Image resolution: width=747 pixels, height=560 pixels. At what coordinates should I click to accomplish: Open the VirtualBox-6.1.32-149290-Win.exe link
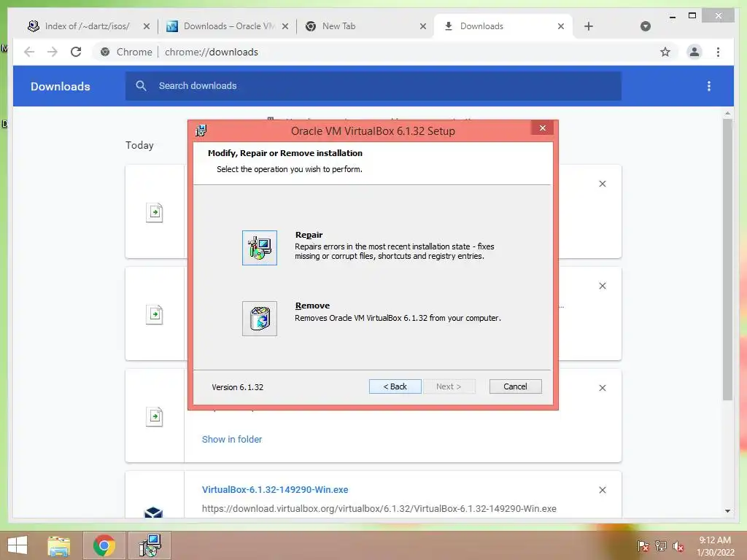point(275,489)
